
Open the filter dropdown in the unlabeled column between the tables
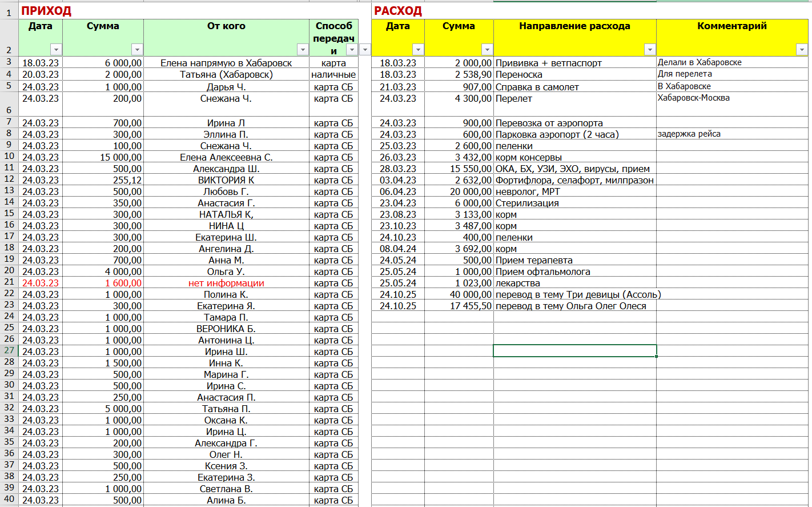tap(364, 49)
